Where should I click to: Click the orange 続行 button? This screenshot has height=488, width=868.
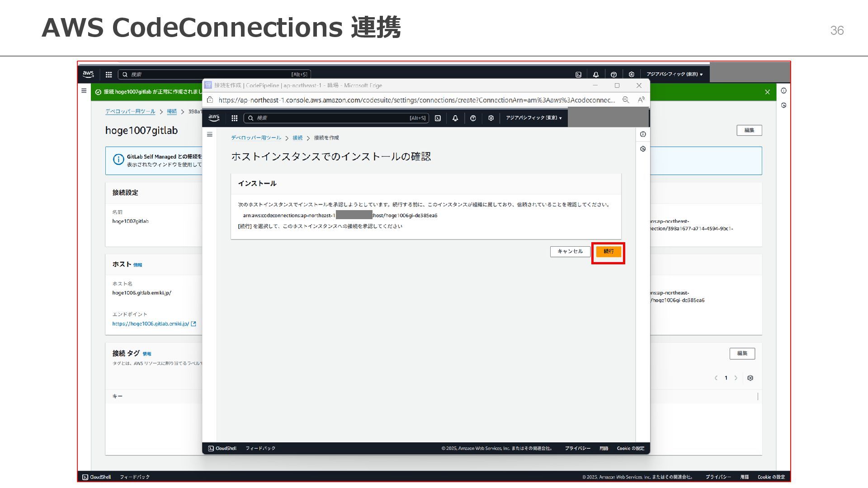[x=608, y=252]
